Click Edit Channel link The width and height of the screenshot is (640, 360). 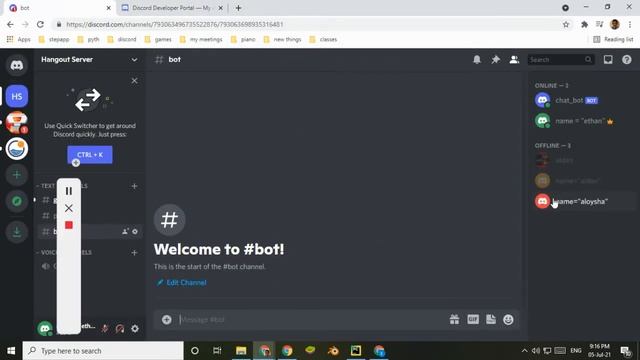coord(182,282)
